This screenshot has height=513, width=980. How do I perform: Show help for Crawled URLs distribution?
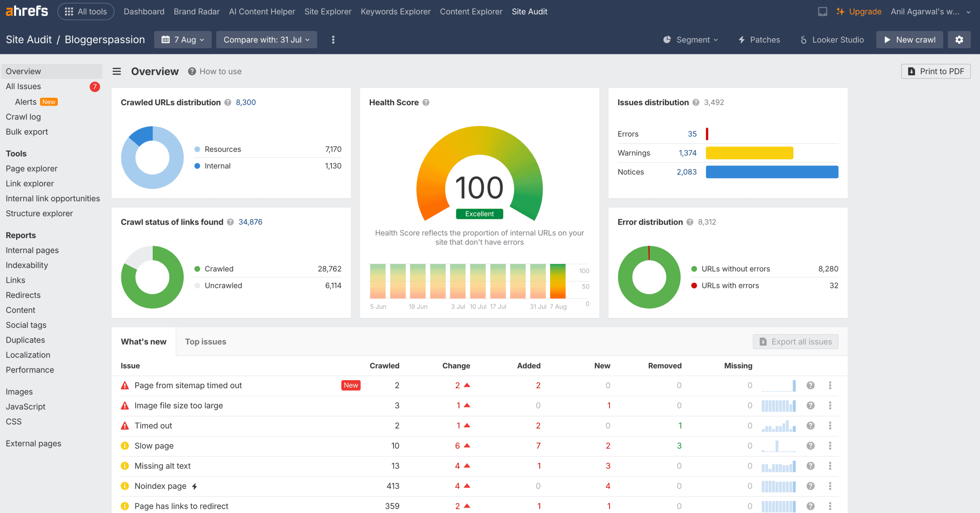click(228, 103)
